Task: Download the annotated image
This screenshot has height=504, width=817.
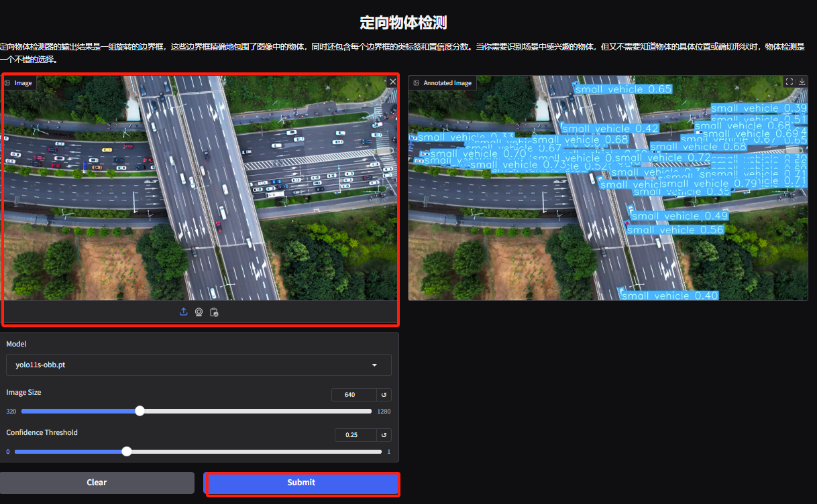Action: (x=802, y=82)
